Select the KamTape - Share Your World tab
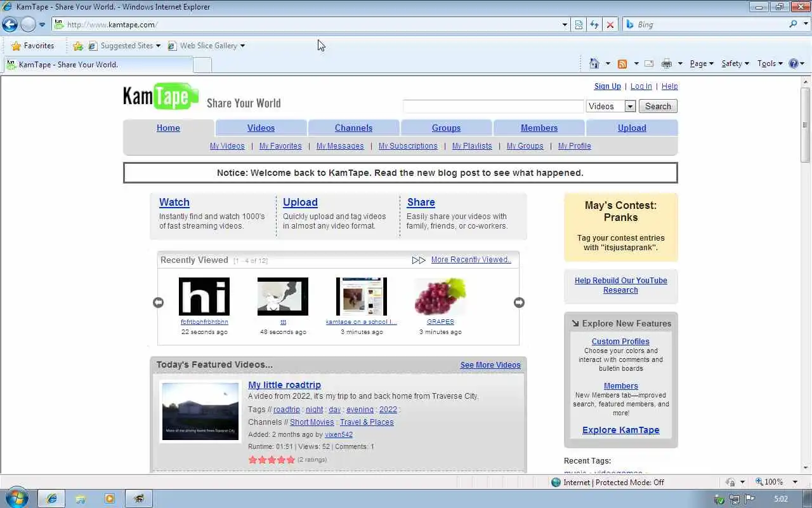This screenshot has height=508, width=812. click(x=98, y=65)
